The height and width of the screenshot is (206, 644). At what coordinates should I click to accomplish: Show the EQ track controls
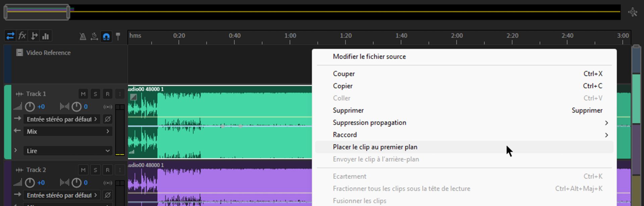pos(46,36)
